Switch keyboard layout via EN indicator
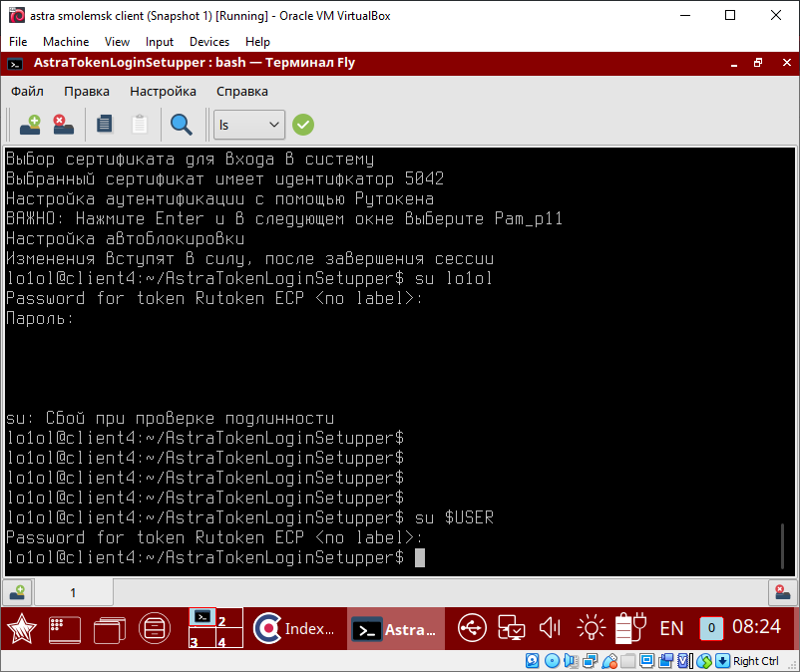Image resolution: width=800 pixels, height=672 pixels. (x=671, y=629)
